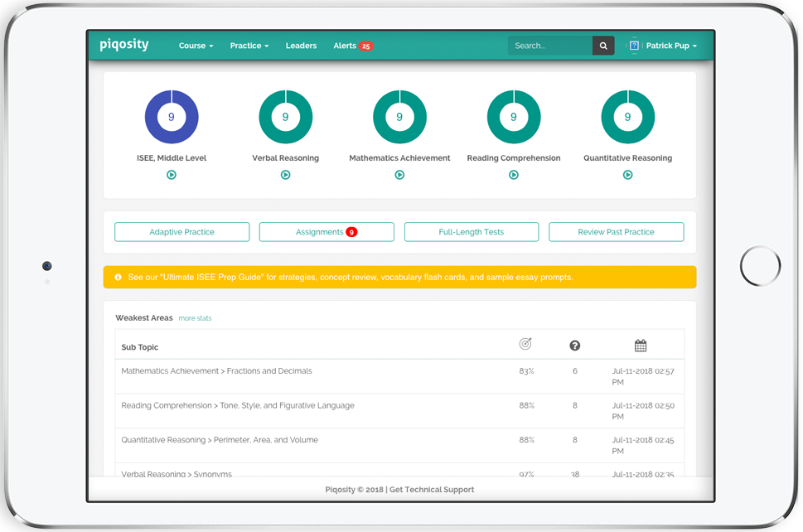803x532 pixels.
Task: Click the play icon under Reading Comprehension
Action: point(514,175)
